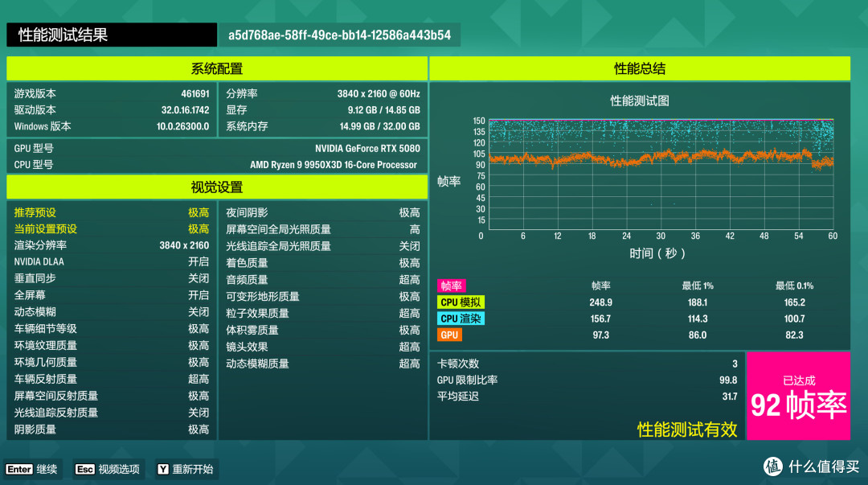Click the Esc key icon
This screenshot has width=868, height=485.
click(84, 469)
